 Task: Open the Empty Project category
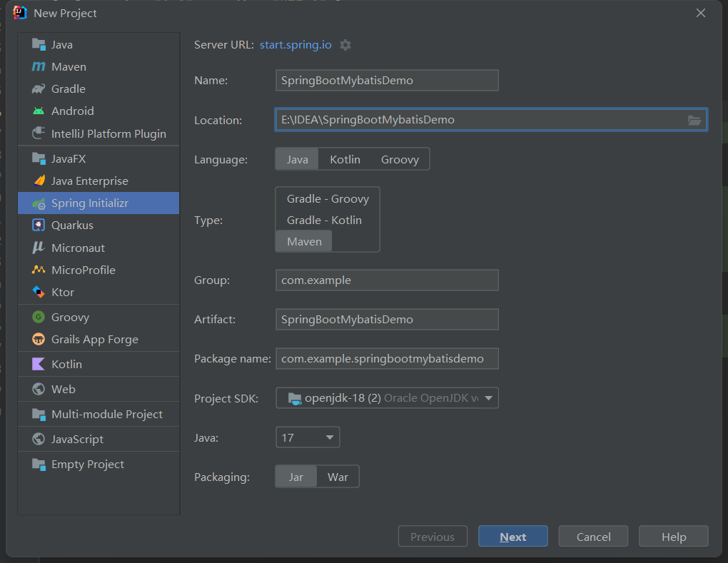click(87, 465)
